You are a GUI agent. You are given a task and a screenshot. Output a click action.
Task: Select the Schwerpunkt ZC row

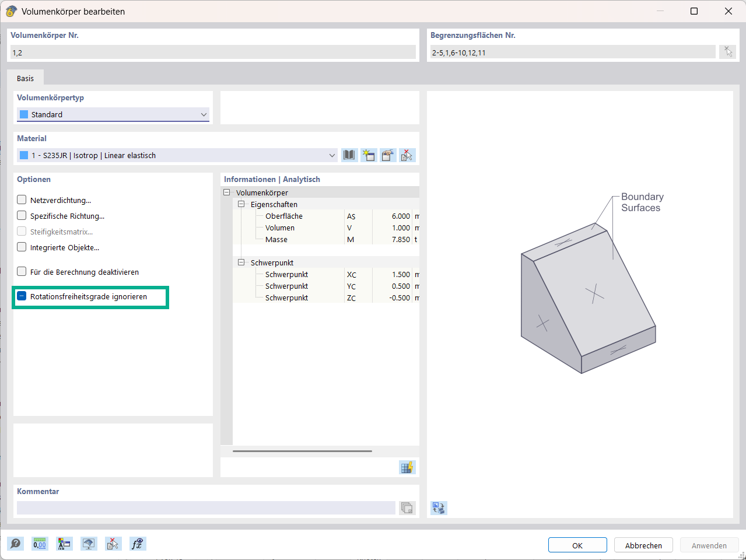(x=326, y=297)
